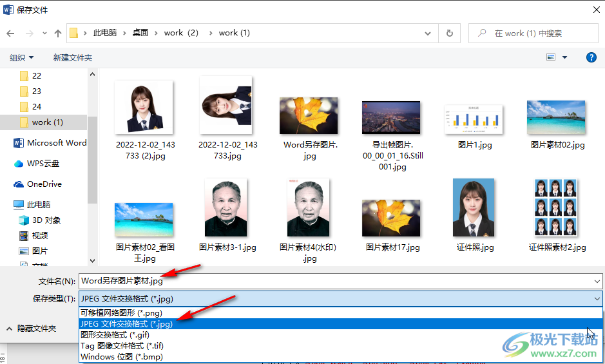Go up one folder level

pos(58,34)
